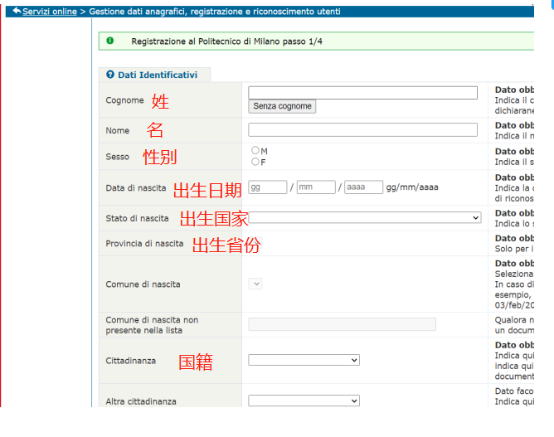Screen dimensions: 554x437
Task: Open the Cittadinanza dropdown
Action: (304, 360)
